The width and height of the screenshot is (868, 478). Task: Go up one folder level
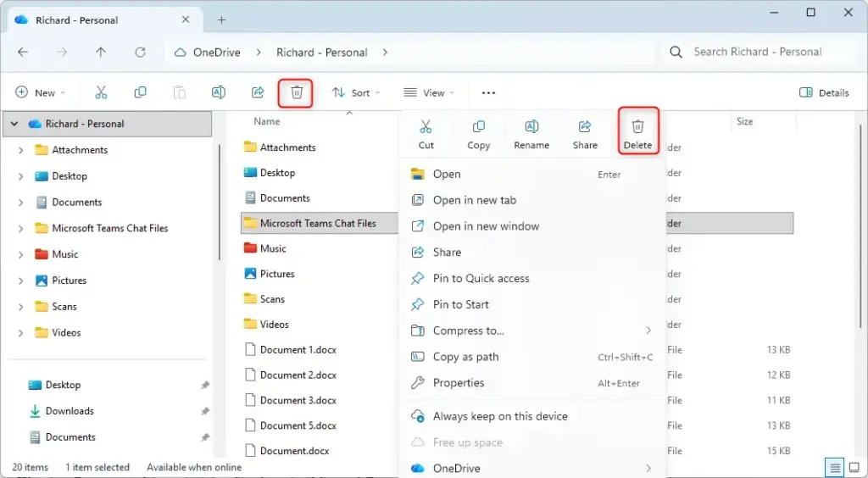[x=101, y=52]
